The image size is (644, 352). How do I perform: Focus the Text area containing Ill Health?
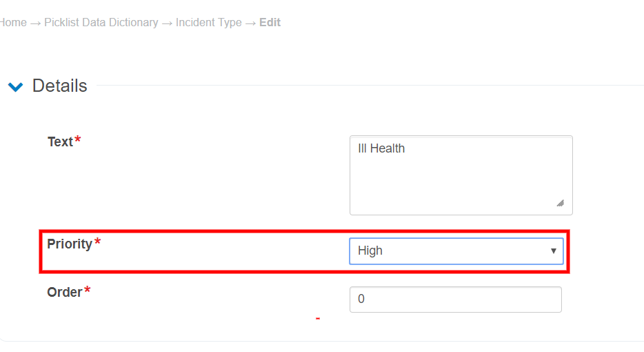tap(461, 175)
